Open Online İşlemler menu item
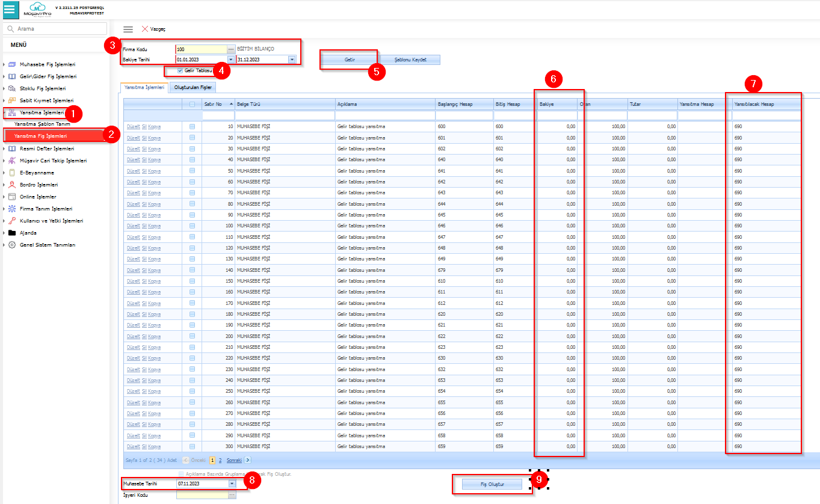Screen dimensions: 820x504 point(38,197)
